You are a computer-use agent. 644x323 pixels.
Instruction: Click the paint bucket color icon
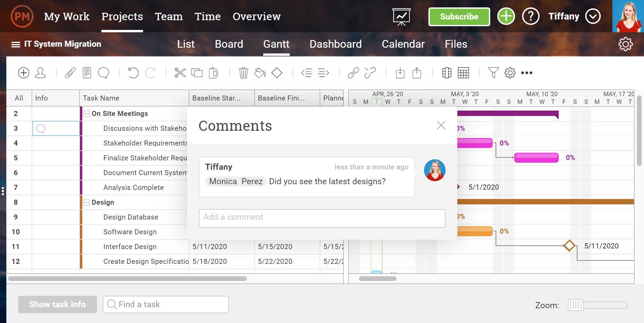pyautogui.click(x=260, y=73)
